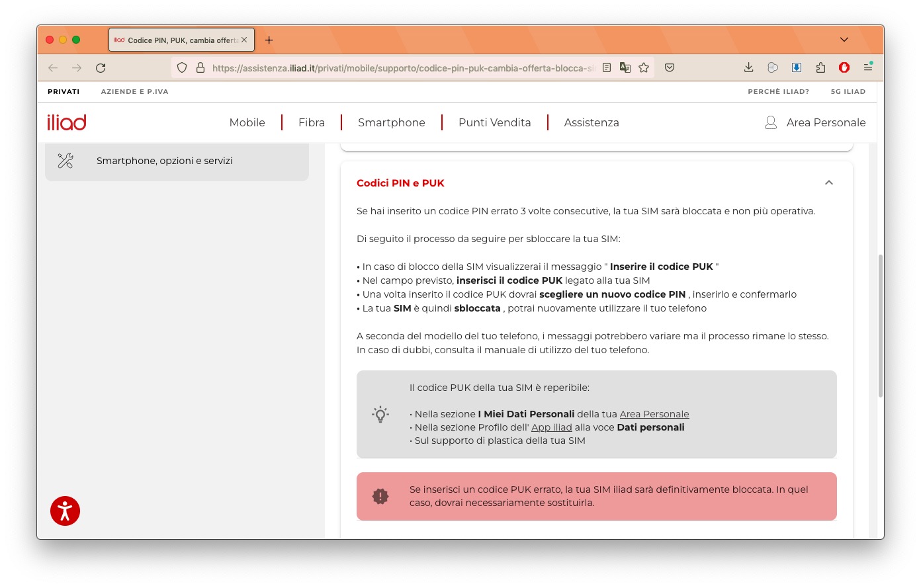Open Reader View from the address bar
Screen dimensions: 921x588
point(606,67)
